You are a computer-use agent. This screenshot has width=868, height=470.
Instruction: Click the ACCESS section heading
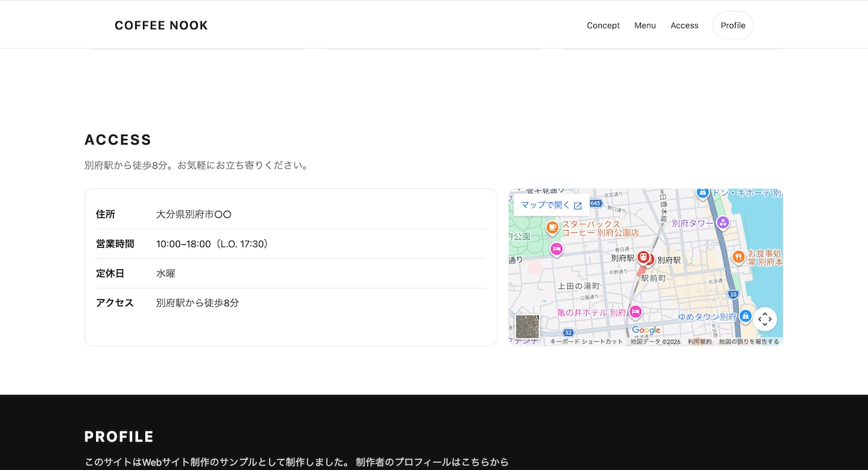118,140
